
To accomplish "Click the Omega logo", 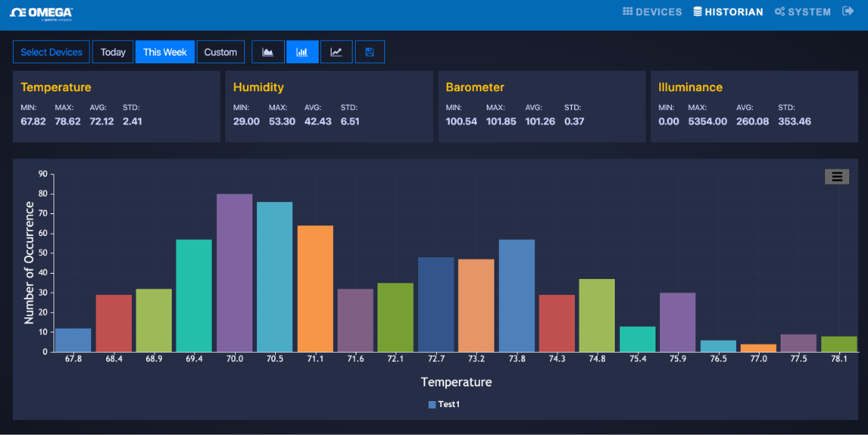I will 41,13.
